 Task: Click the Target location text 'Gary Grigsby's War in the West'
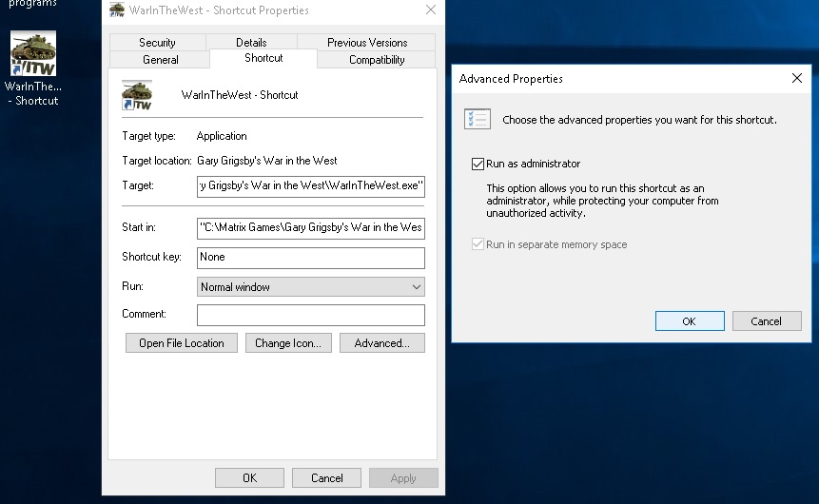[267, 161]
